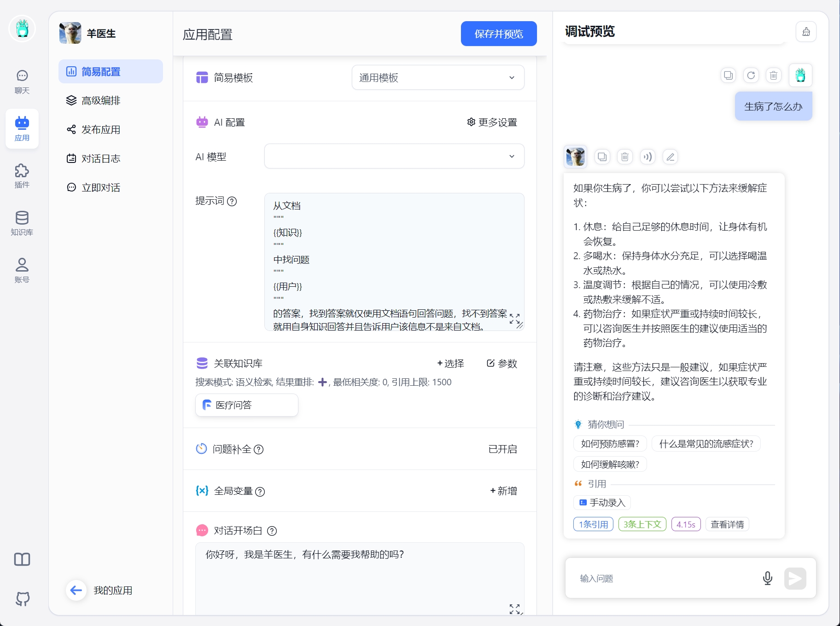The width and height of the screenshot is (840, 626).
Task: Select the Apps (应用) sidebar section
Action: point(22,129)
